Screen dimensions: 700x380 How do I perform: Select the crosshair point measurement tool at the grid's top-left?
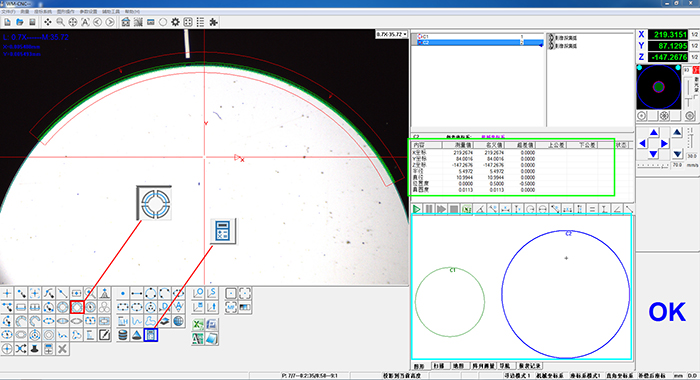tap(7, 293)
